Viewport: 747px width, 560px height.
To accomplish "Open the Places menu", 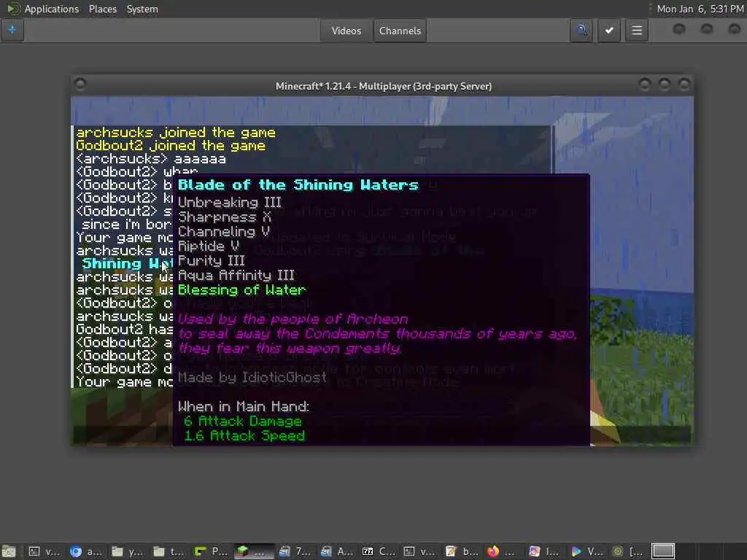I will (102, 9).
